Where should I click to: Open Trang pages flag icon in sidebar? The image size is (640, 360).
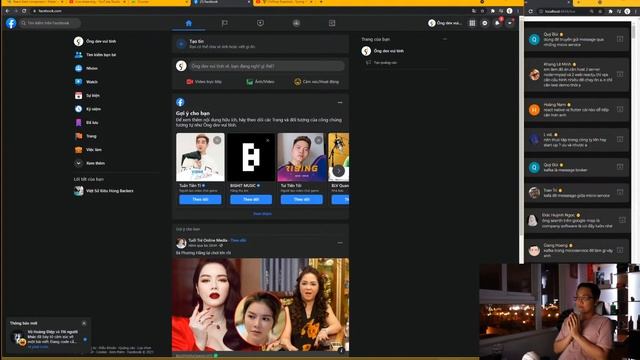point(79,136)
